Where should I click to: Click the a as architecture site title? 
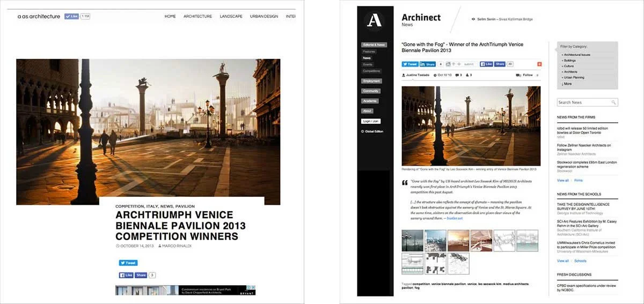pyautogui.click(x=39, y=17)
